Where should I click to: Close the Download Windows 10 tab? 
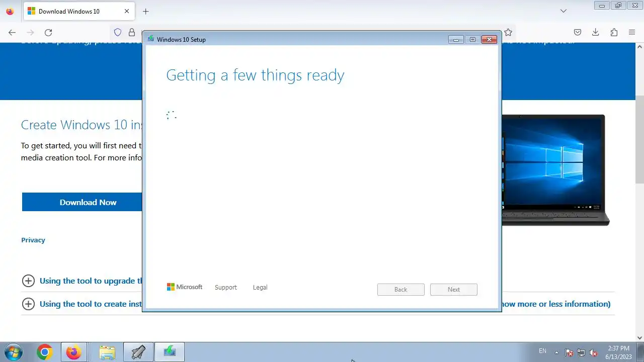pyautogui.click(x=126, y=11)
